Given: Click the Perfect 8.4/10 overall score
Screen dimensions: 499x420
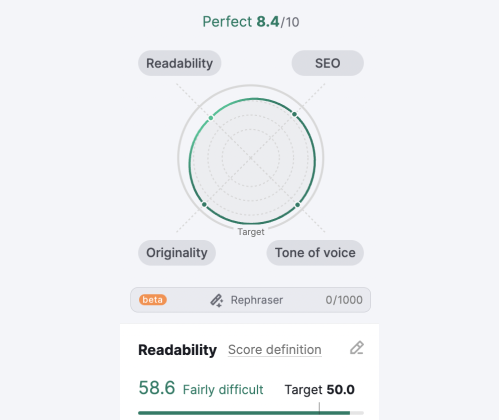Looking at the screenshot, I should [251, 22].
